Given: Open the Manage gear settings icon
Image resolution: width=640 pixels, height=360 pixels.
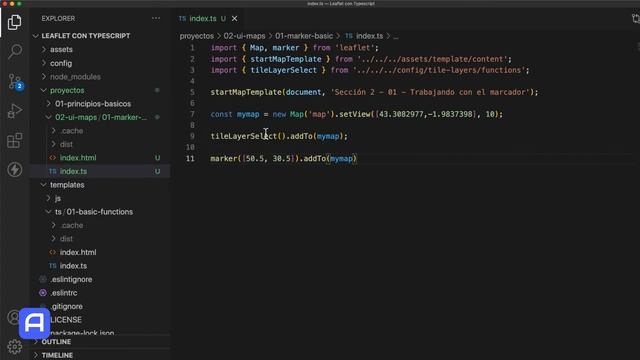Looking at the screenshot, I should click(x=15, y=347).
